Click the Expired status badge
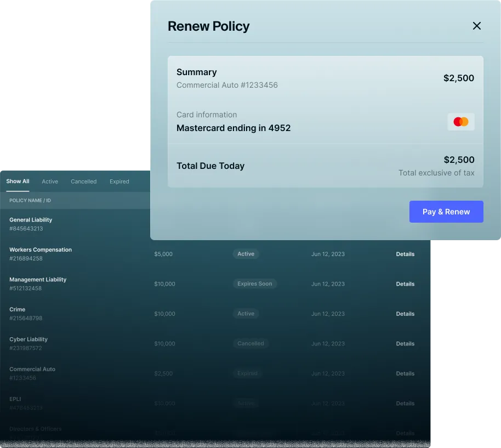This screenshot has width=501, height=448. coord(247,373)
